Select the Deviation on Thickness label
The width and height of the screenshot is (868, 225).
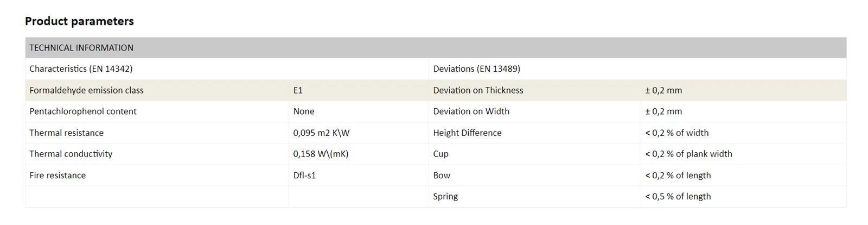478,90
